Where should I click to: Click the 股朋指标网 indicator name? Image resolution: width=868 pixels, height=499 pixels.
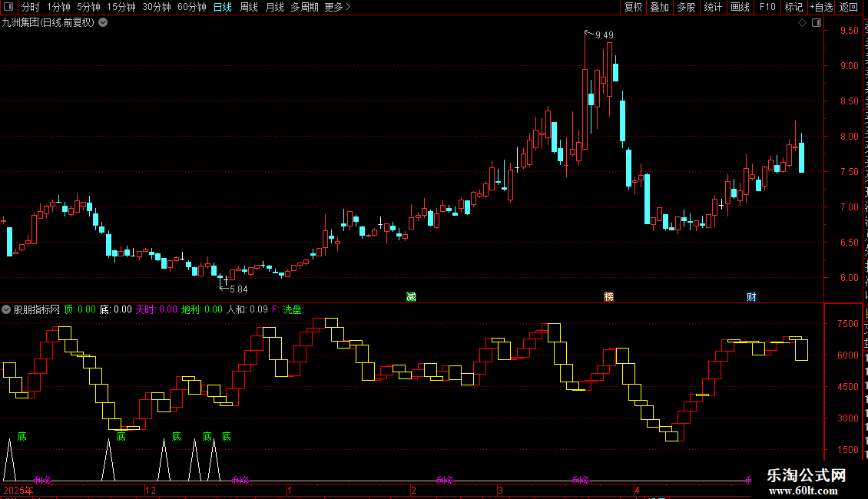click(x=37, y=310)
